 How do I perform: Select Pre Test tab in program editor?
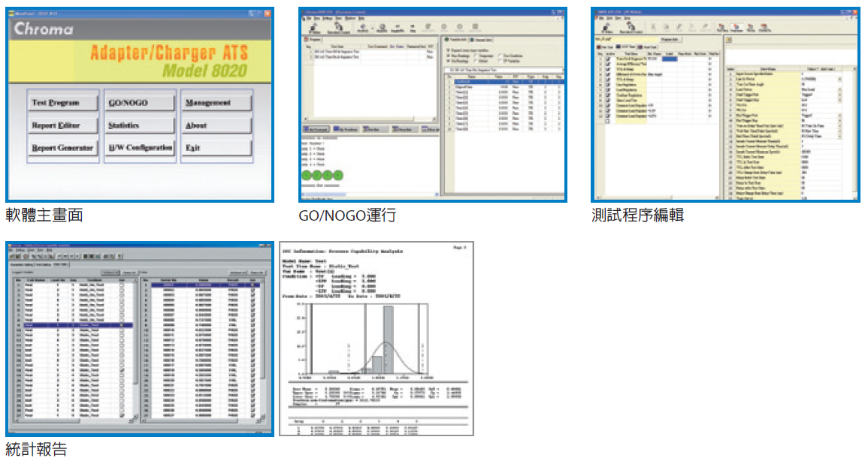tap(604, 47)
